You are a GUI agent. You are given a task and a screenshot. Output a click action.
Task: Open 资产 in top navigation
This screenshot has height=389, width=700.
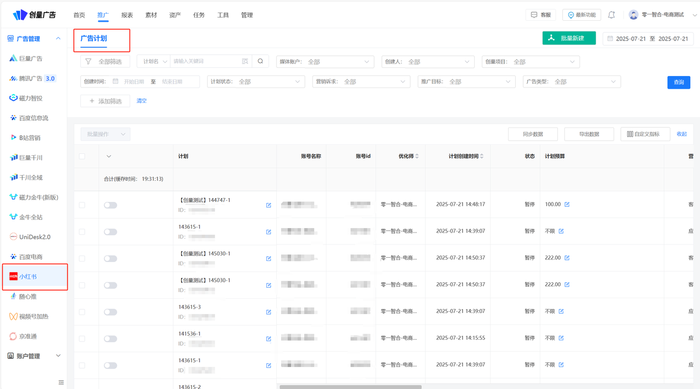[x=175, y=15]
